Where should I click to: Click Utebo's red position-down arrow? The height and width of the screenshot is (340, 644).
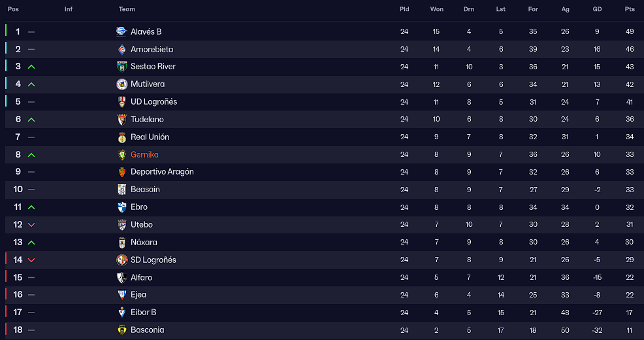pyautogui.click(x=31, y=225)
